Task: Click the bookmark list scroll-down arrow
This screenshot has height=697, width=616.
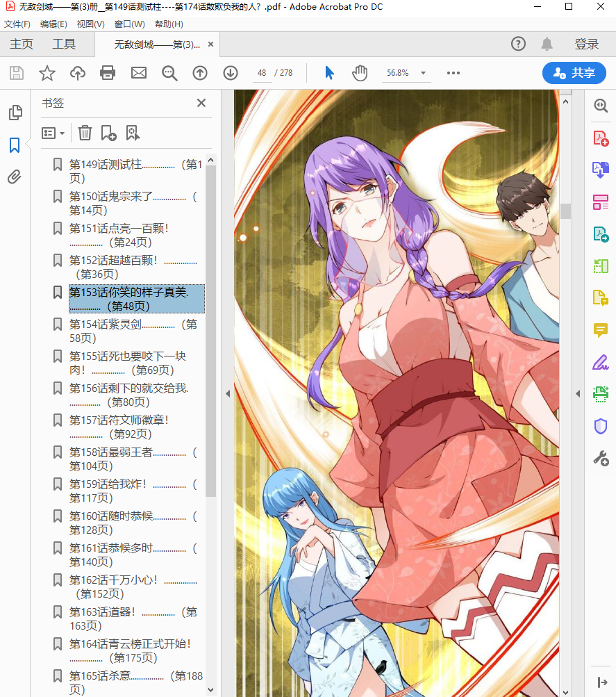Action: [211, 690]
